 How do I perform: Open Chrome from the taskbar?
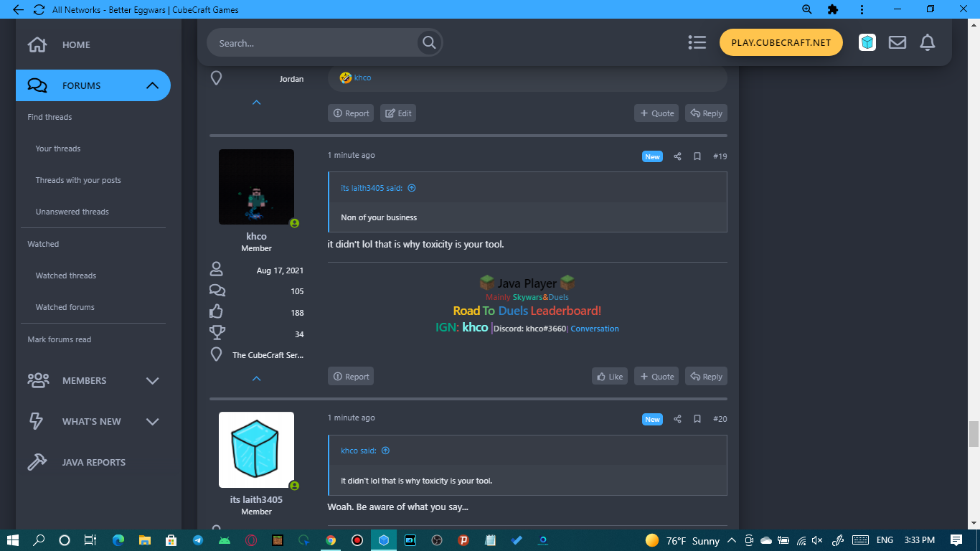tap(331, 540)
